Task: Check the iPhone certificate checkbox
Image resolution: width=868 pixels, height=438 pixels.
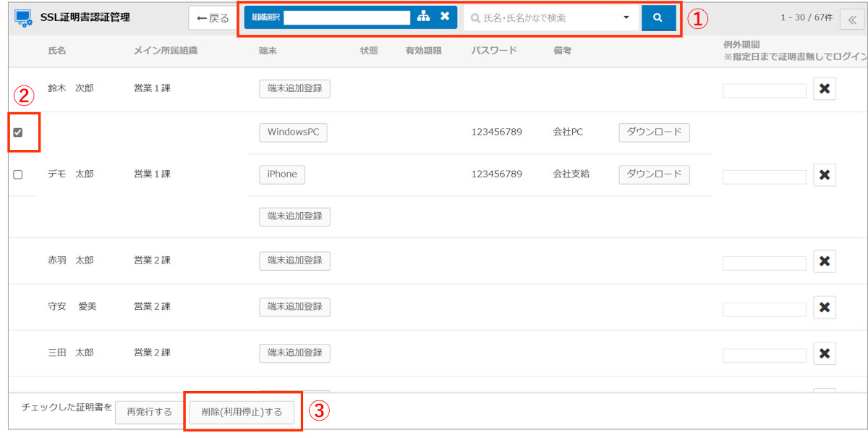Action: (18, 174)
